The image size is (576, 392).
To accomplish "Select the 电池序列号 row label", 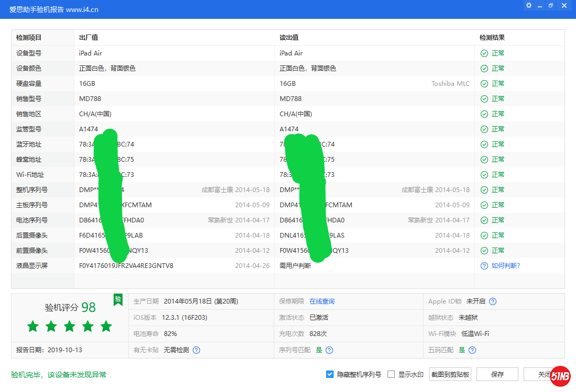I will [32, 220].
